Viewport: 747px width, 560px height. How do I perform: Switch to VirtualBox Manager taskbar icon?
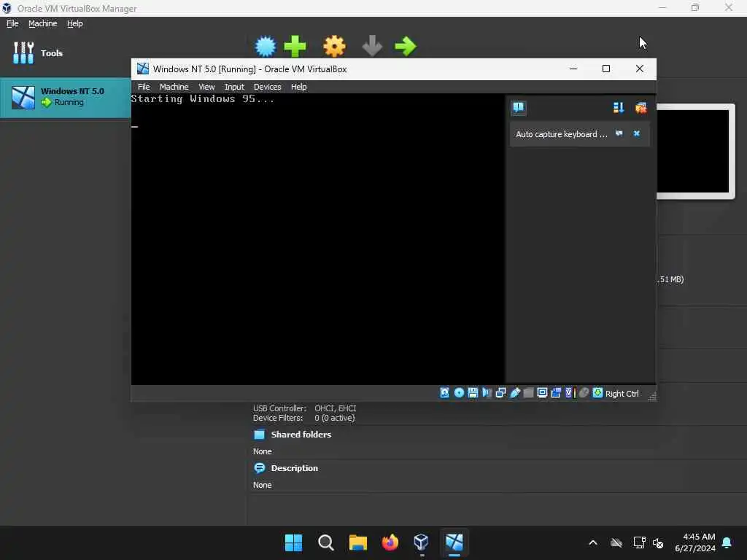(422, 542)
